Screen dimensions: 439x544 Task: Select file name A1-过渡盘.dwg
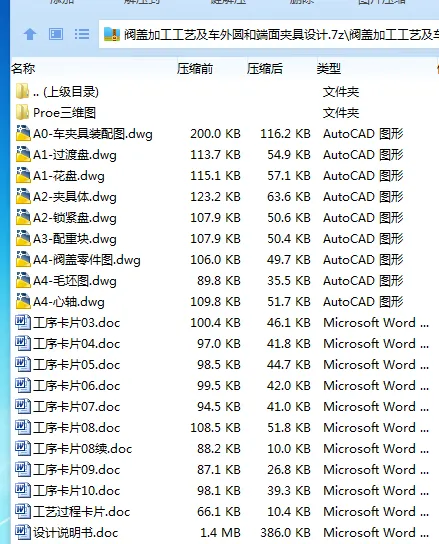(x=75, y=155)
